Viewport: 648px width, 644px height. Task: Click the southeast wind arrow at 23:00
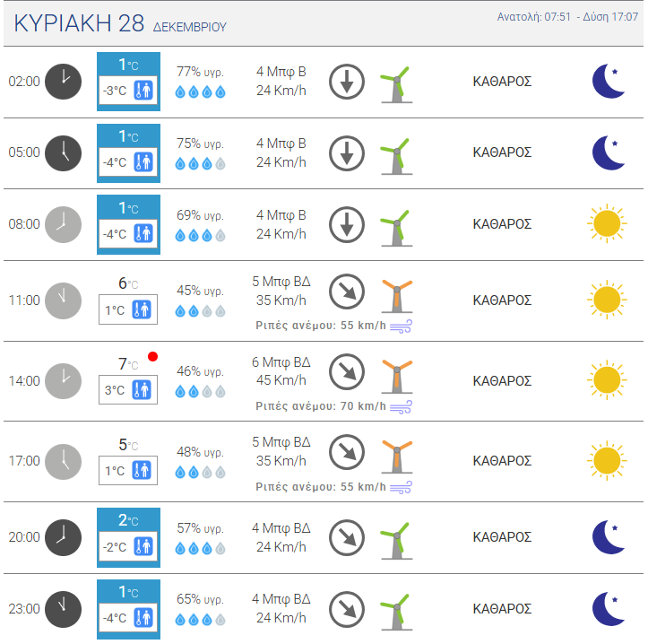click(x=347, y=609)
